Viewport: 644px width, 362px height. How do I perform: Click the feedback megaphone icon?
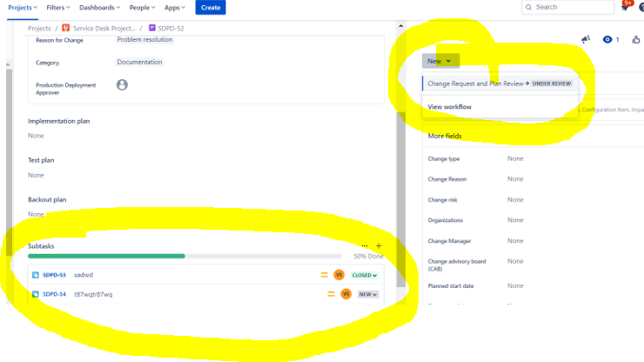point(586,39)
